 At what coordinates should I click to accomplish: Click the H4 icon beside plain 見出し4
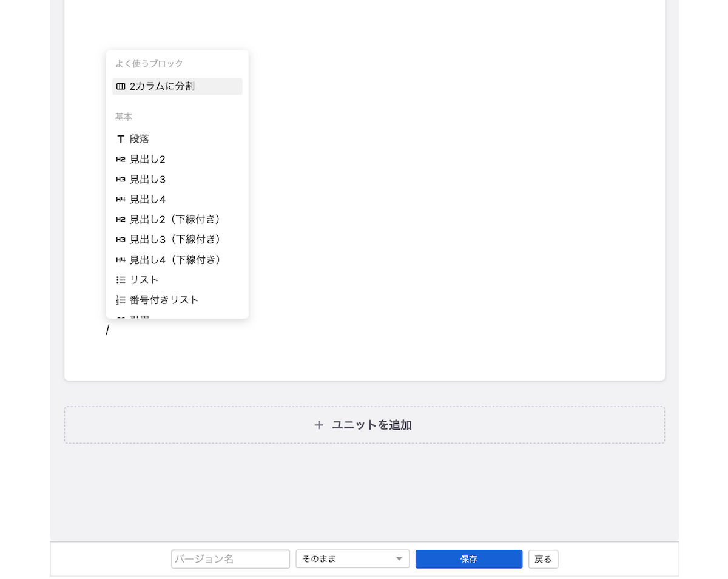pos(121,200)
